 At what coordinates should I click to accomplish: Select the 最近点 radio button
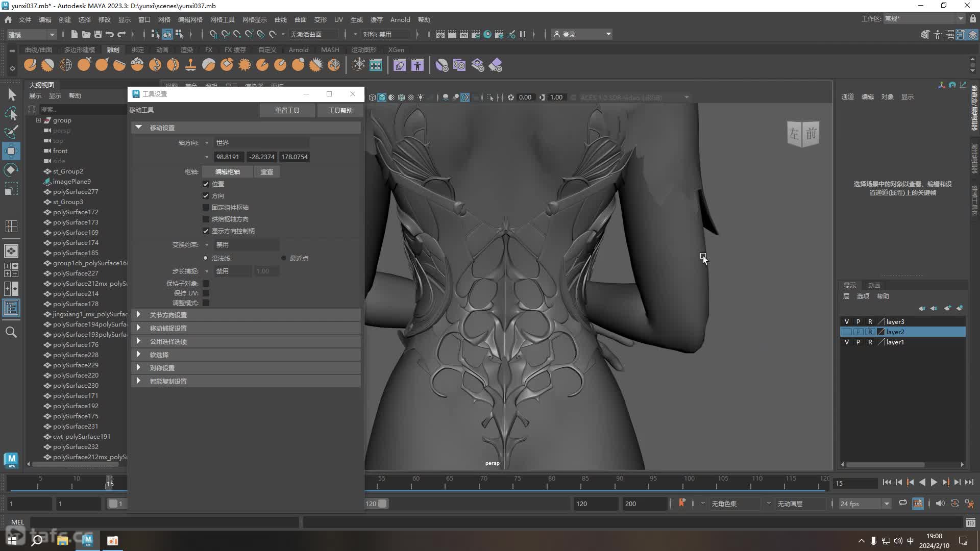click(x=283, y=258)
